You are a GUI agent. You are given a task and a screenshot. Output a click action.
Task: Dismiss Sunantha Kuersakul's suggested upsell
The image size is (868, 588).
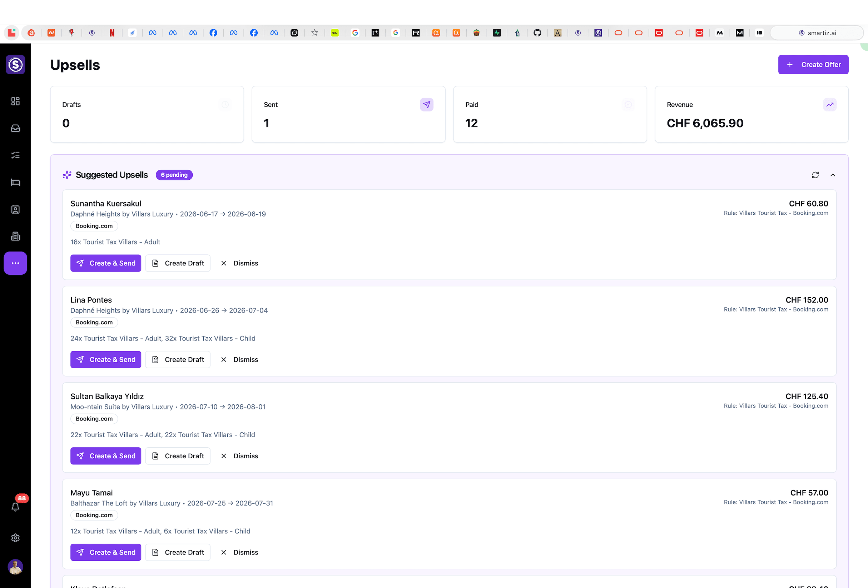tap(239, 263)
